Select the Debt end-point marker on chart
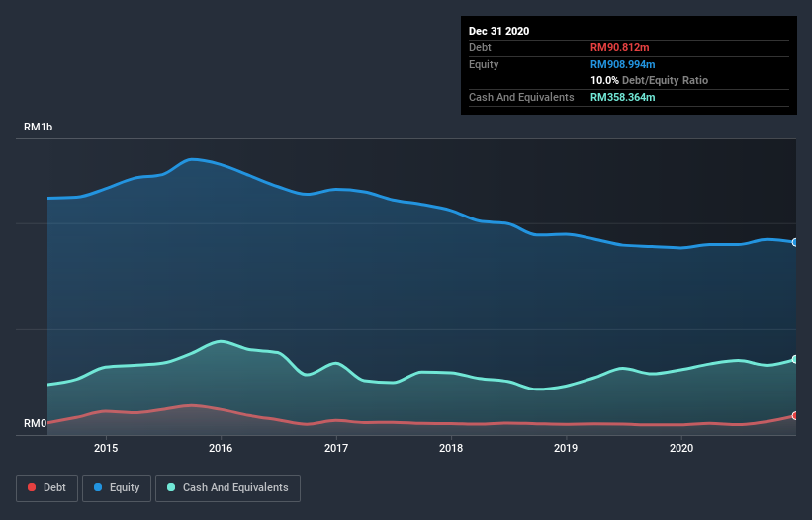The height and width of the screenshot is (520, 812). [x=795, y=415]
